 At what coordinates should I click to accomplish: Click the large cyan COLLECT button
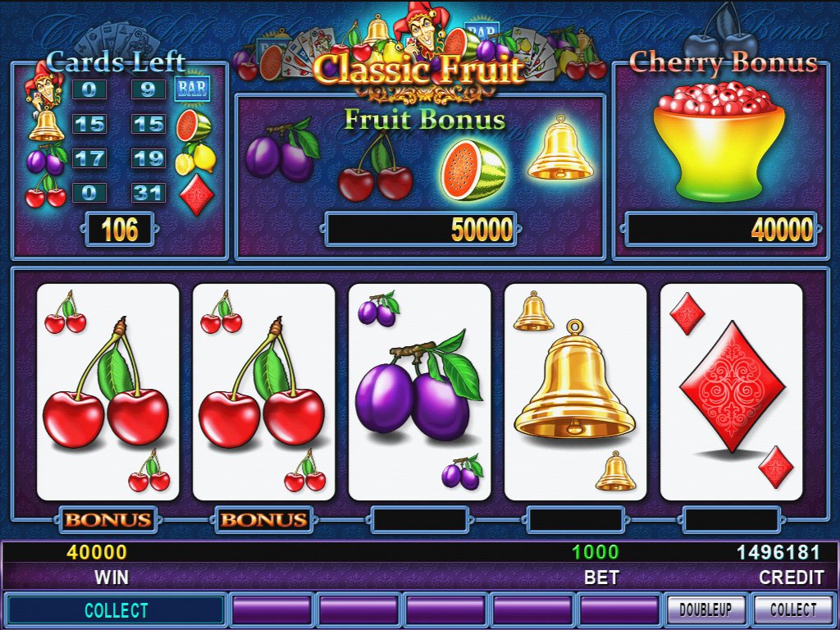[116, 610]
